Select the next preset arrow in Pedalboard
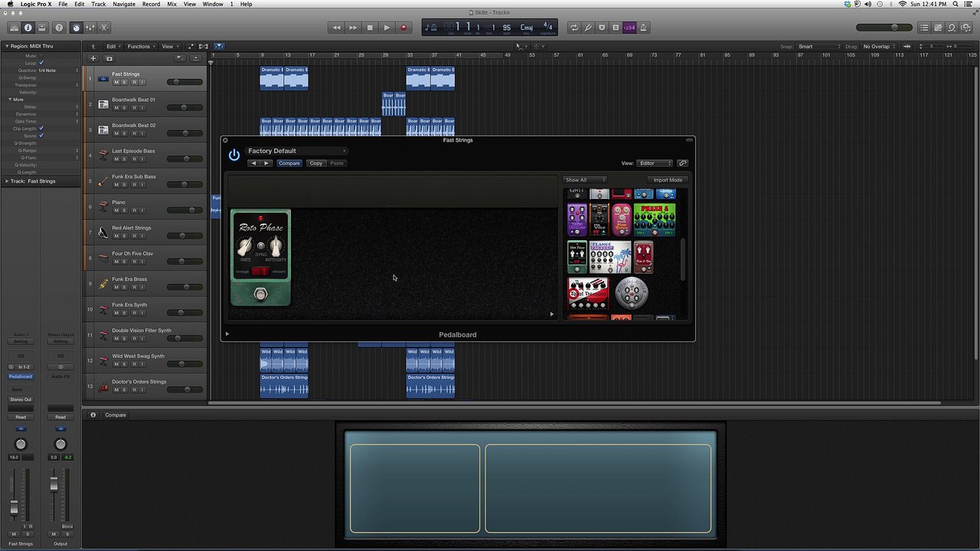This screenshot has width=980, height=551. point(266,163)
